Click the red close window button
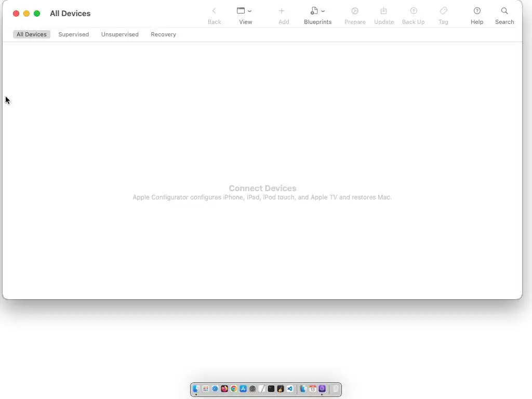This screenshot has height=399, width=532. [x=16, y=14]
